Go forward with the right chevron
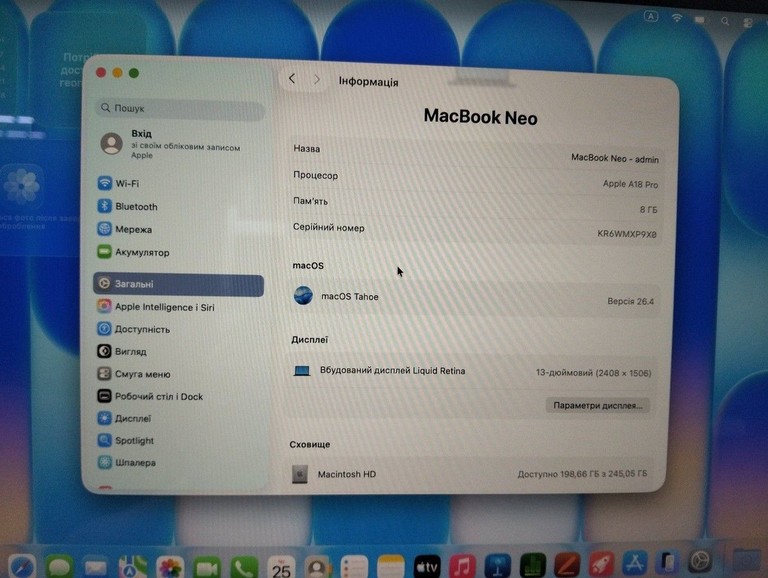Image resolution: width=768 pixels, height=578 pixels. coord(317,79)
